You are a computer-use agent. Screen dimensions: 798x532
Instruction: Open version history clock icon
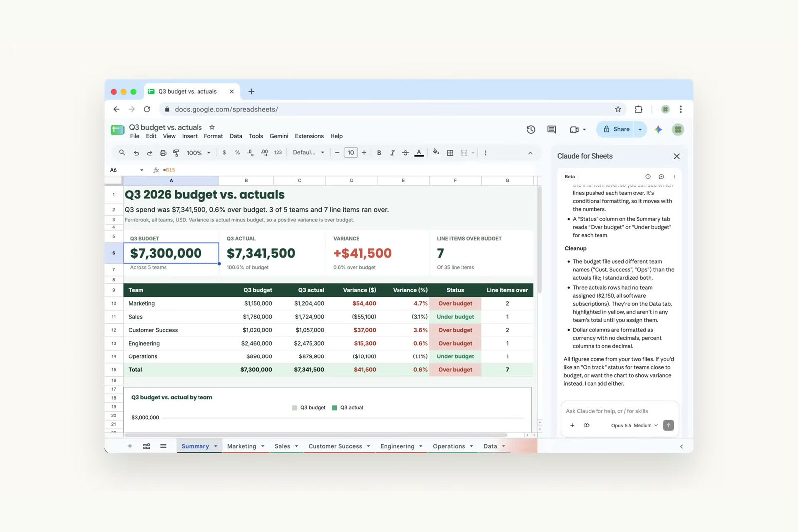[531, 130]
